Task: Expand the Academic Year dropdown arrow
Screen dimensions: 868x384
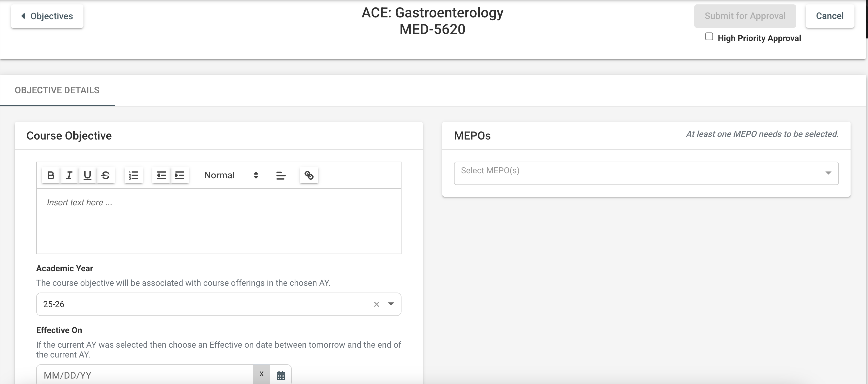Action: pyautogui.click(x=391, y=304)
